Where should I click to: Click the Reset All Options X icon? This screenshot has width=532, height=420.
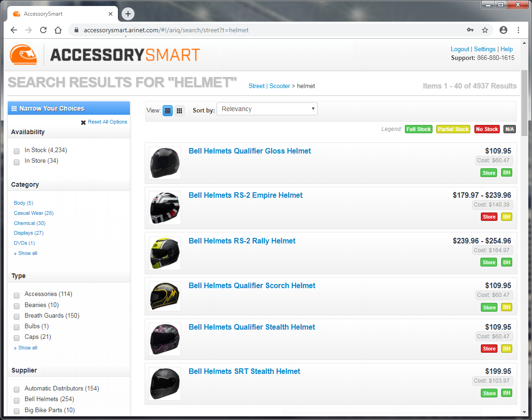83,122
